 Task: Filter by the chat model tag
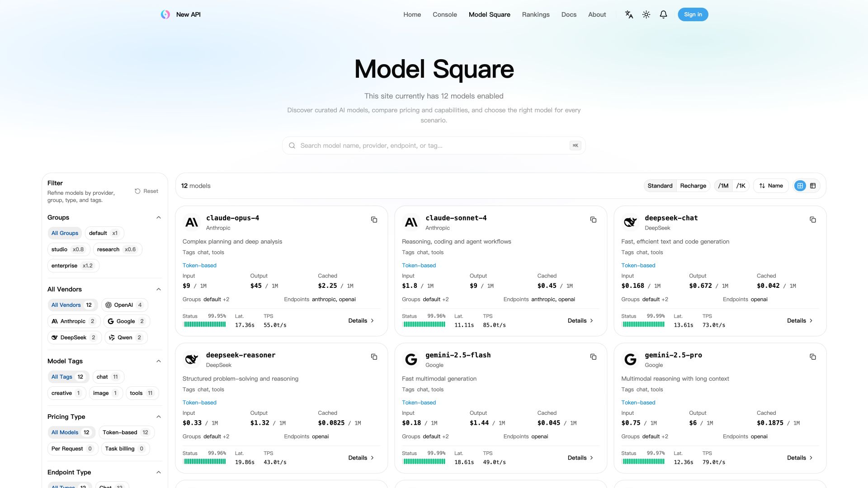point(108,377)
